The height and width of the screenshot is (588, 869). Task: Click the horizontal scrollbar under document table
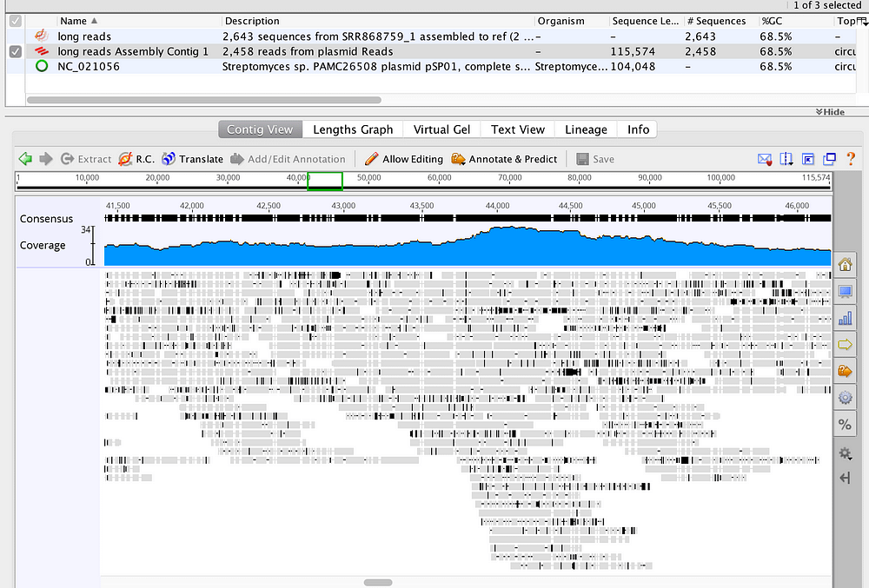(204, 100)
